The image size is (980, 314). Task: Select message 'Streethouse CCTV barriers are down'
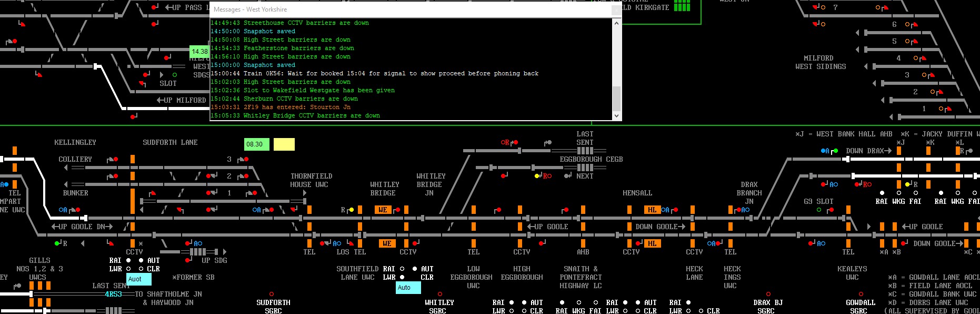pyautogui.click(x=289, y=23)
